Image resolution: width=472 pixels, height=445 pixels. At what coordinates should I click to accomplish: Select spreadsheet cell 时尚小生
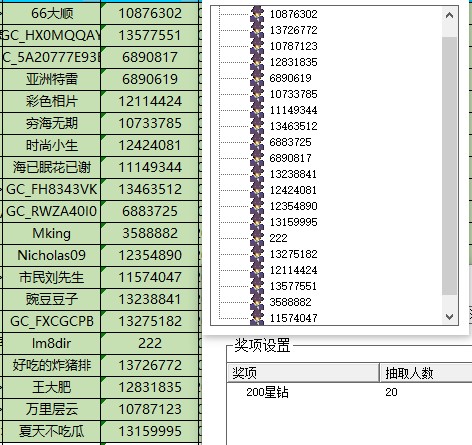[51, 145]
